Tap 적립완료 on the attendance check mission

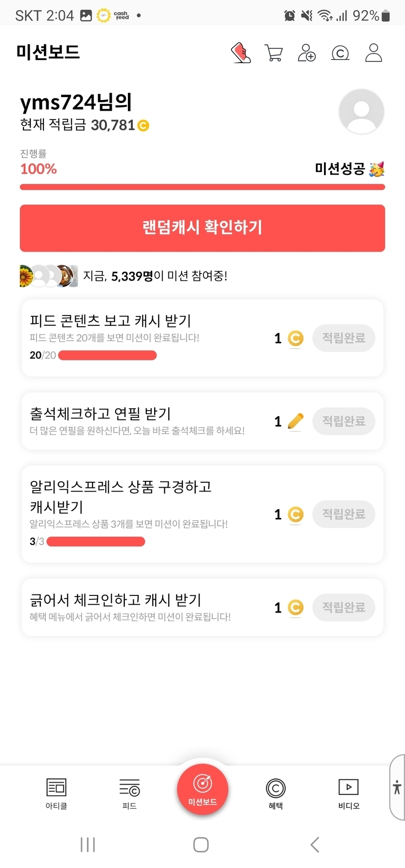tap(344, 421)
